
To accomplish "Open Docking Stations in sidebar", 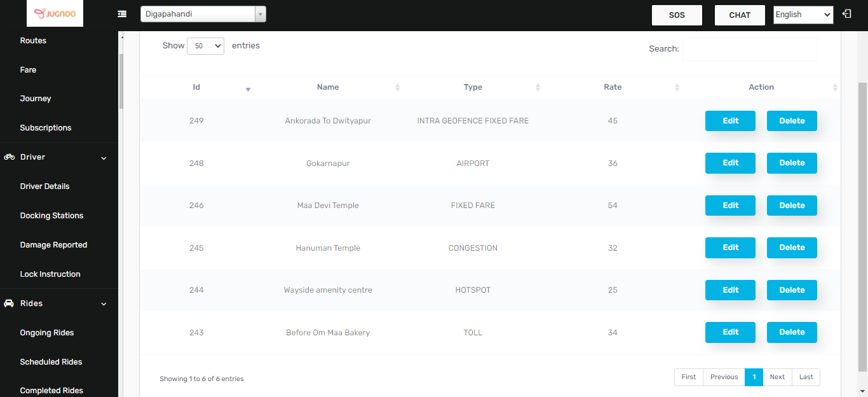I will point(51,216).
